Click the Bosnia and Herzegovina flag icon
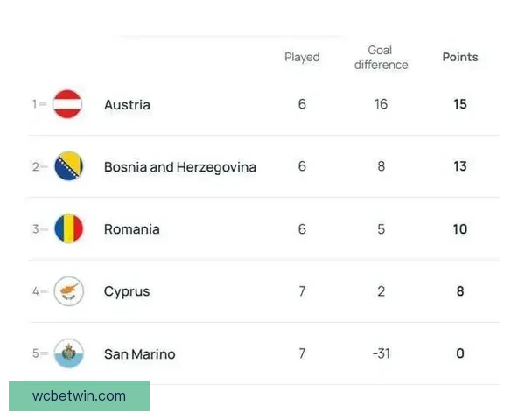525x420 pixels. point(68,166)
